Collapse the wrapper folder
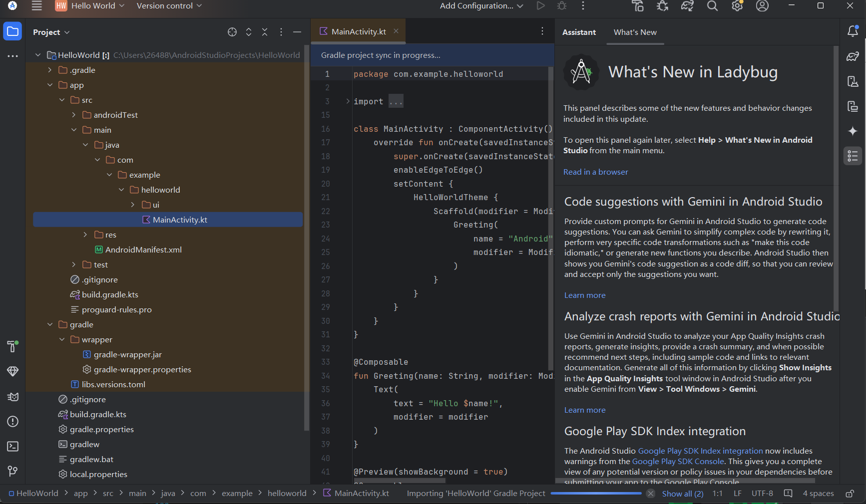This screenshot has width=866, height=504. coord(62,339)
